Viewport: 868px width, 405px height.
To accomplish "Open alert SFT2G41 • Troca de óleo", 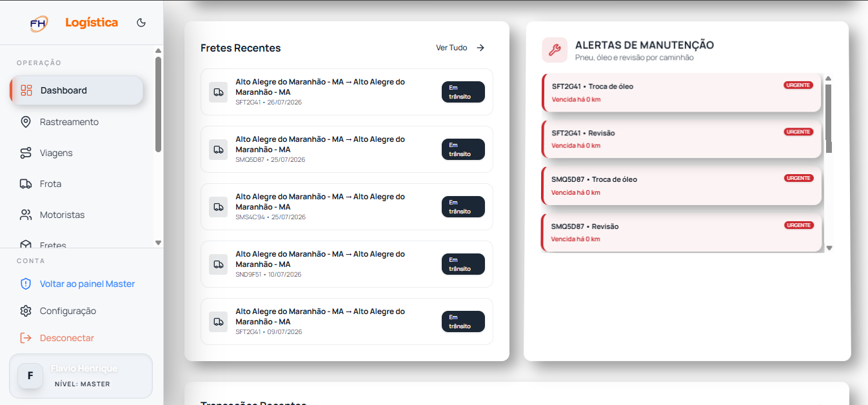I will (x=682, y=92).
